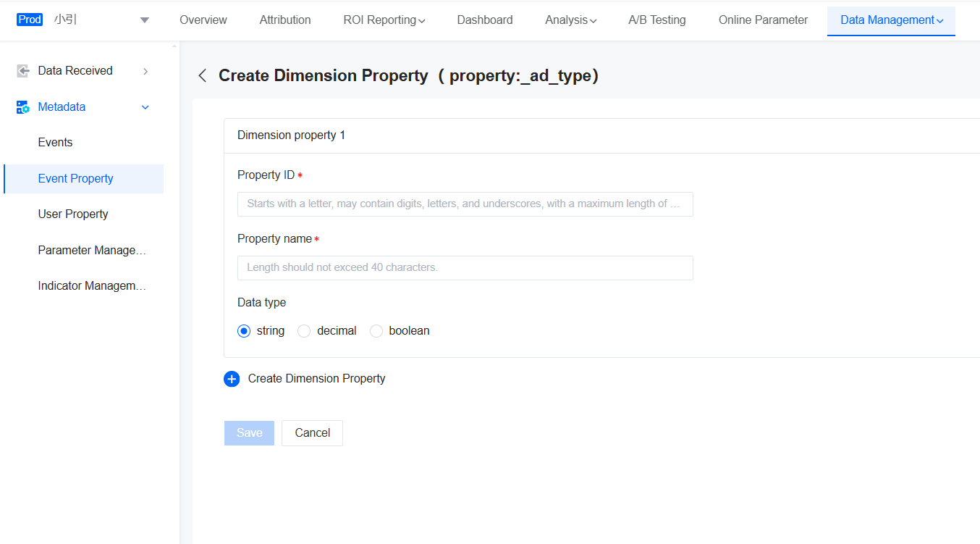Viewport: 980px width, 544px height.
Task: Click the Cancel button
Action: [x=312, y=432]
